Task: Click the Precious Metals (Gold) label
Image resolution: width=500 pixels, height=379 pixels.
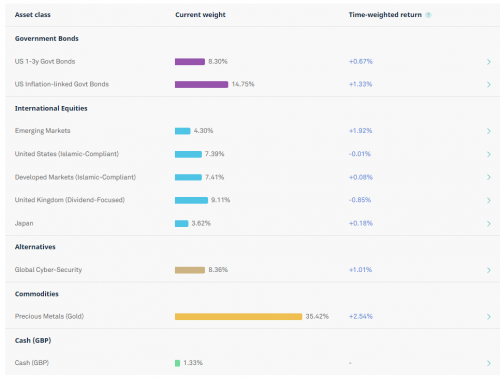Action: pos(49,316)
